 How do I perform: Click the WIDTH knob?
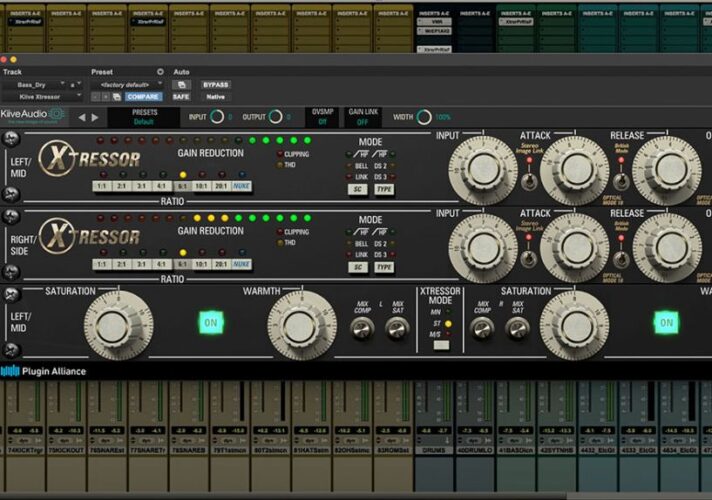(424, 117)
